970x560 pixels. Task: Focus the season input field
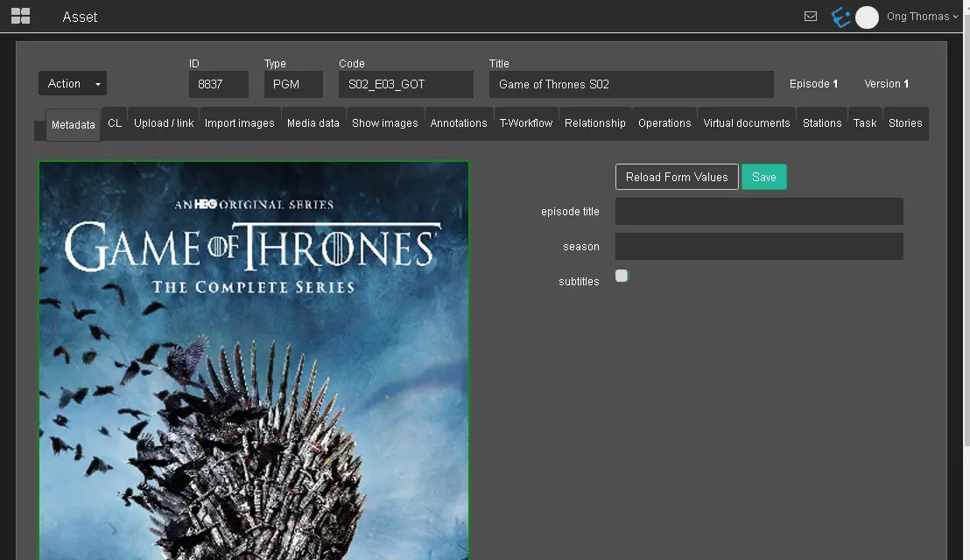[759, 247]
